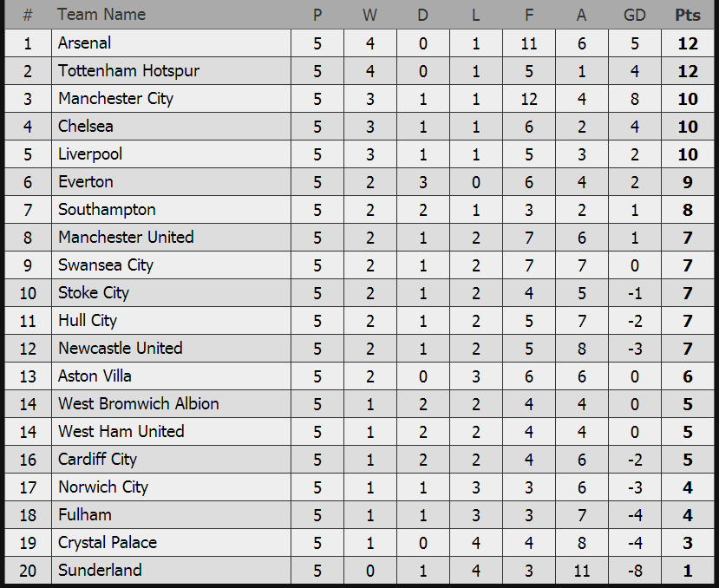Open Liverpool's team row link
Screen dimensions: 719x588
[90, 154]
